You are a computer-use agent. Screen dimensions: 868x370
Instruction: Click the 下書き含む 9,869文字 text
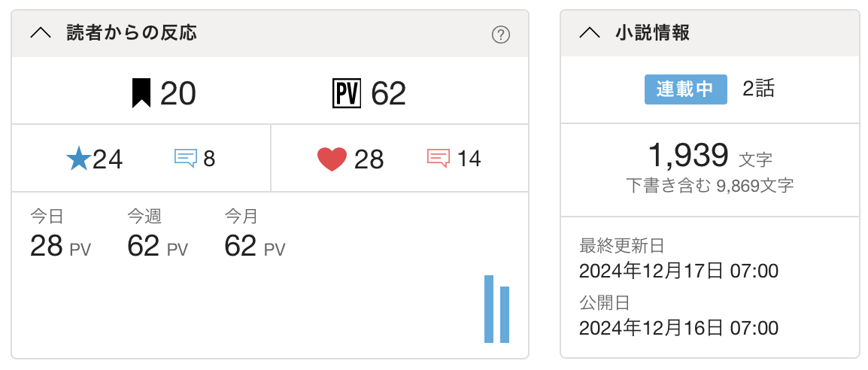[709, 185]
